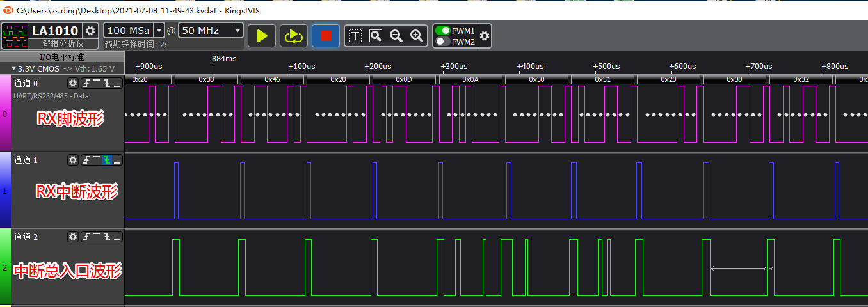Click the zoom-out magnifier icon
Viewport: 868px width, 307px height.
tap(396, 36)
